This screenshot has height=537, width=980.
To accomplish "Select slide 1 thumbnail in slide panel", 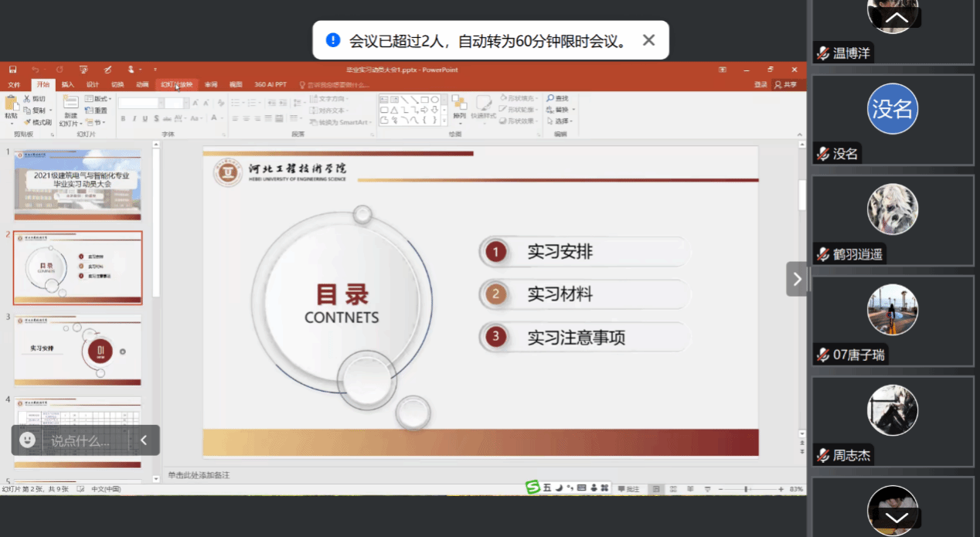I will tap(77, 185).
